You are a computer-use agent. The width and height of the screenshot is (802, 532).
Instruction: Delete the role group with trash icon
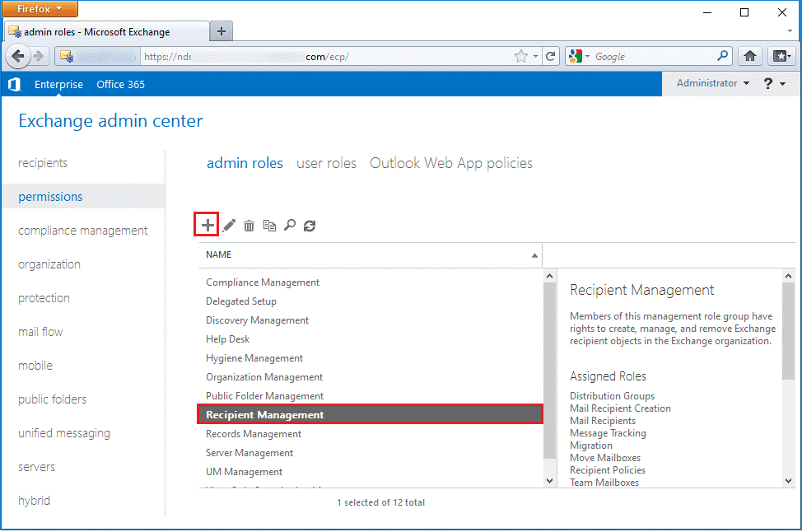249,225
